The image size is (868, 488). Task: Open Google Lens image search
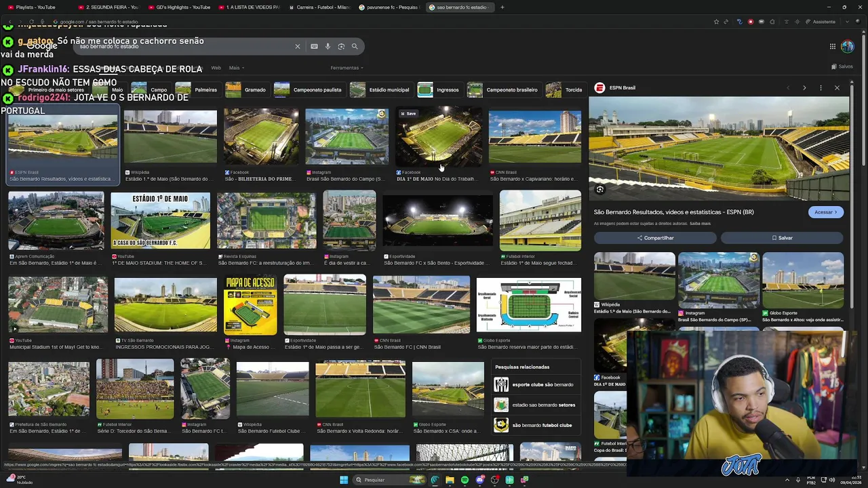click(x=341, y=46)
